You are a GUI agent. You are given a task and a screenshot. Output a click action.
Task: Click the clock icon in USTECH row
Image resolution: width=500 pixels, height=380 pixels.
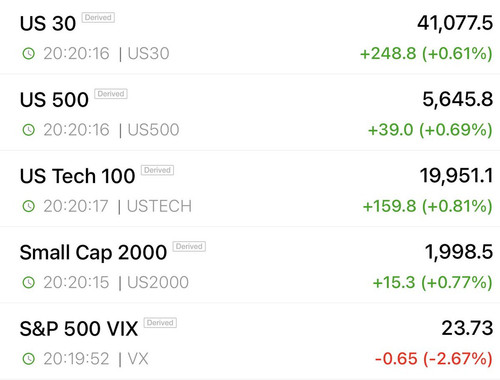click(x=28, y=206)
